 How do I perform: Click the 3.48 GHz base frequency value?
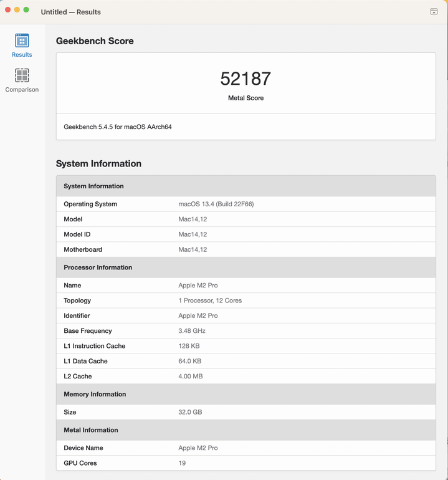click(x=192, y=331)
